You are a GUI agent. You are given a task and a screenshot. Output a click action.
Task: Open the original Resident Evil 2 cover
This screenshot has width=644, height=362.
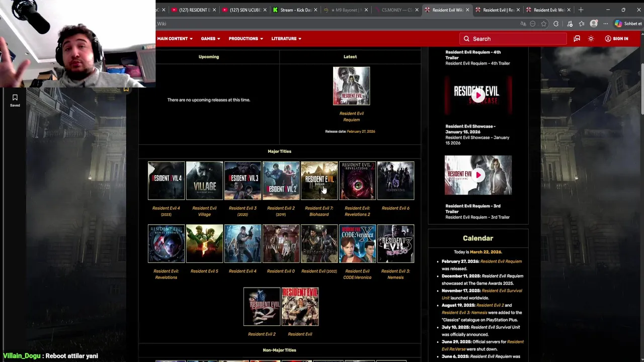point(262,307)
